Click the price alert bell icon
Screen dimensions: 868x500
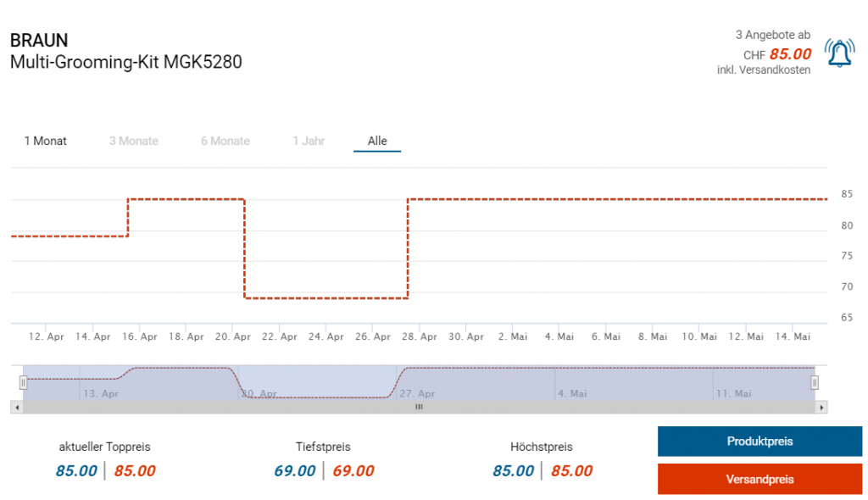pyautogui.click(x=839, y=53)
